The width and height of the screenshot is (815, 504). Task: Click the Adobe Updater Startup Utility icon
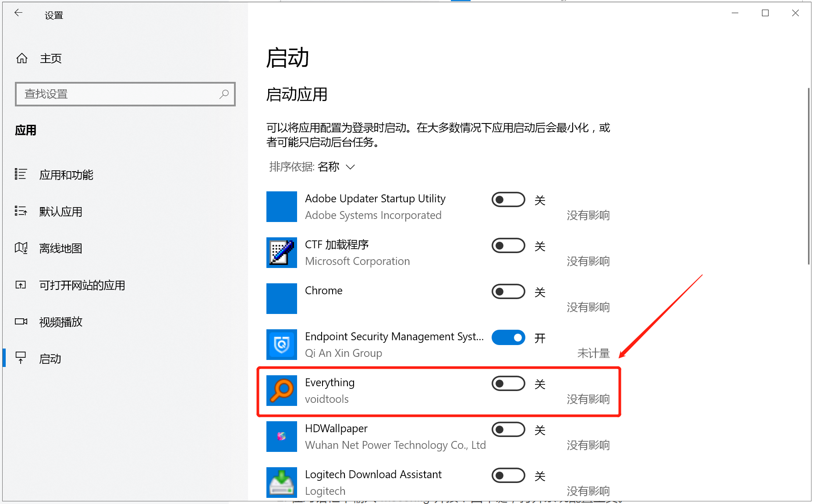pyautogui.click(x=282, y=207)
